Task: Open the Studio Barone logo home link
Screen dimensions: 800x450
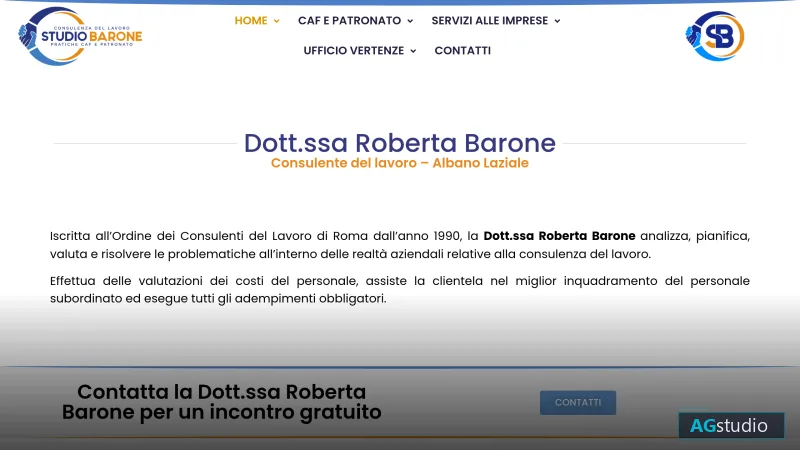Action: [x=80, y=36]
